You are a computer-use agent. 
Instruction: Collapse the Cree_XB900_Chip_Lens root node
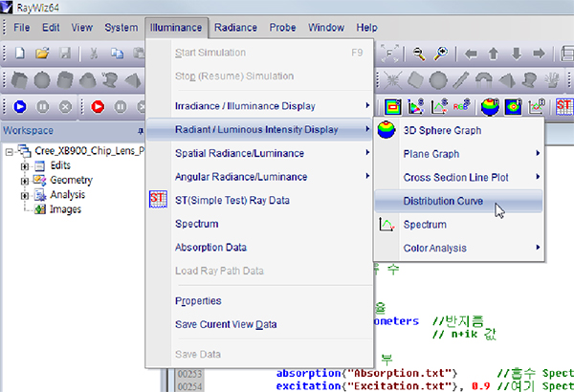click(11, 152)
